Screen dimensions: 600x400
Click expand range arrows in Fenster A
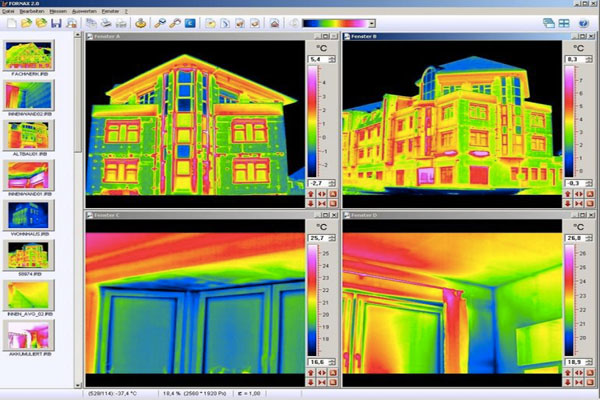322,194
